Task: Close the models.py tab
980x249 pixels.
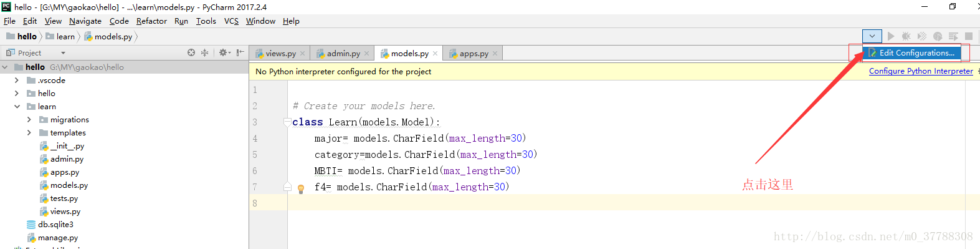Action: (435, 54)
